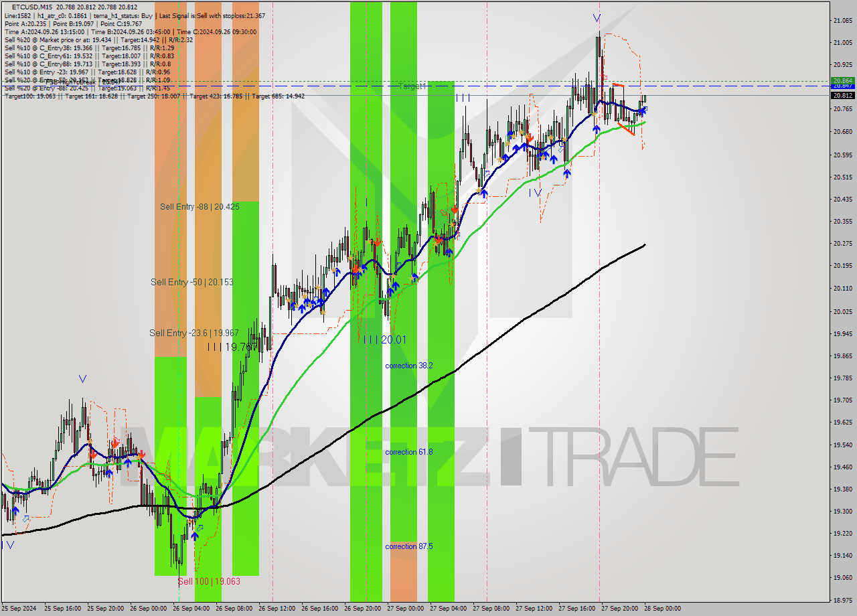Select the 20.355 price axis value
Screen dimensions: 857x616
point(842,221)
